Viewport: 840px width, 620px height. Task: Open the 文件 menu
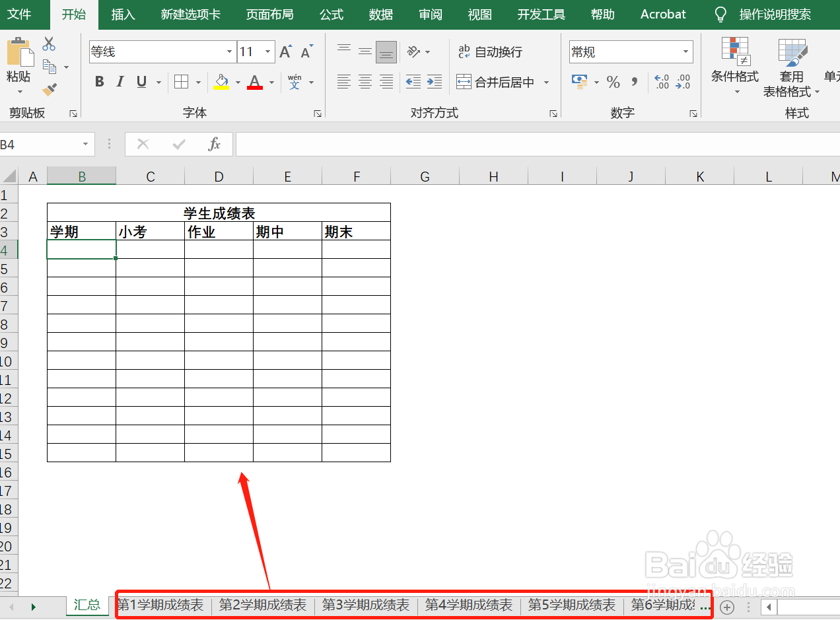pyautogui.click(x=19, y=15)
